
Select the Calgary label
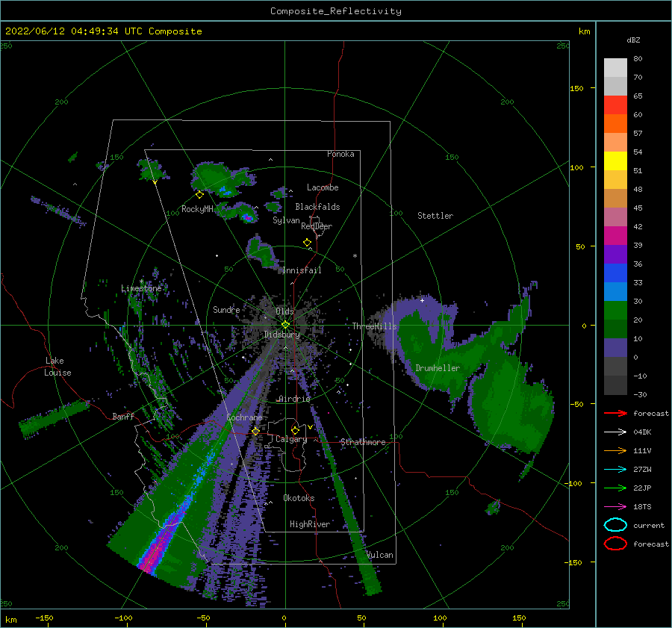291,439
